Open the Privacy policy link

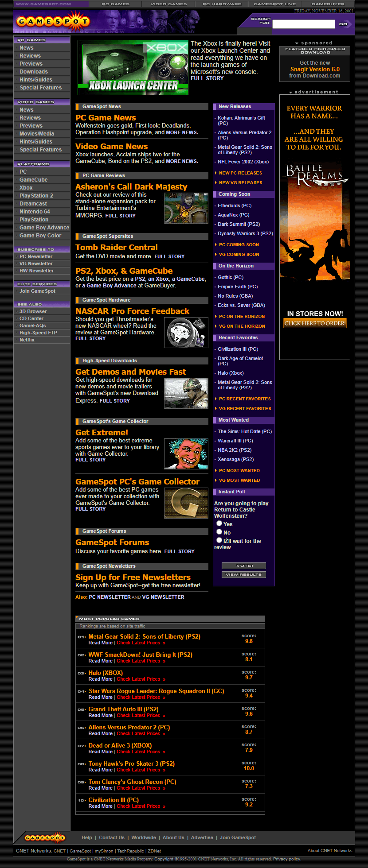click(x=286, y=859)
